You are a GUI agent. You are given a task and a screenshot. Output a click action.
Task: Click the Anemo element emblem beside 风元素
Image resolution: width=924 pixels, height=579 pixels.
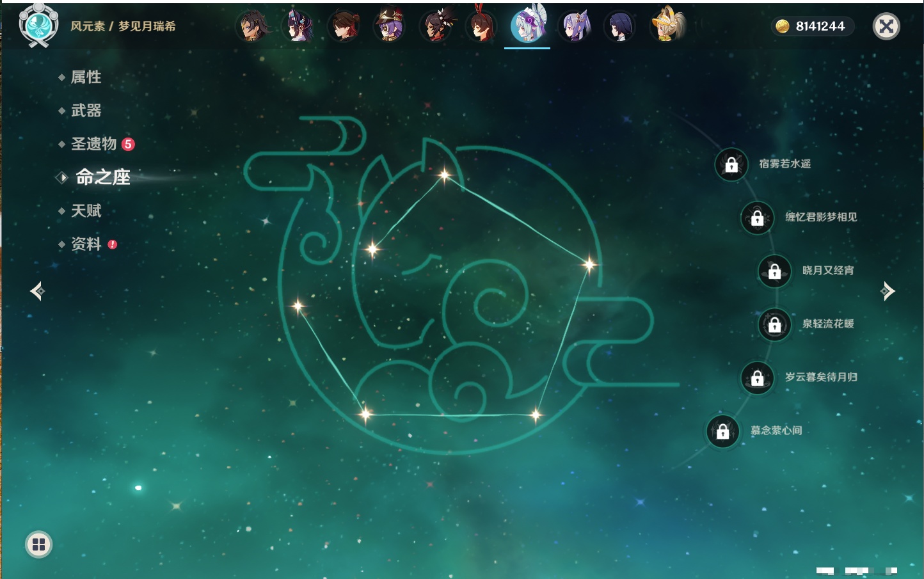(39, 26)
